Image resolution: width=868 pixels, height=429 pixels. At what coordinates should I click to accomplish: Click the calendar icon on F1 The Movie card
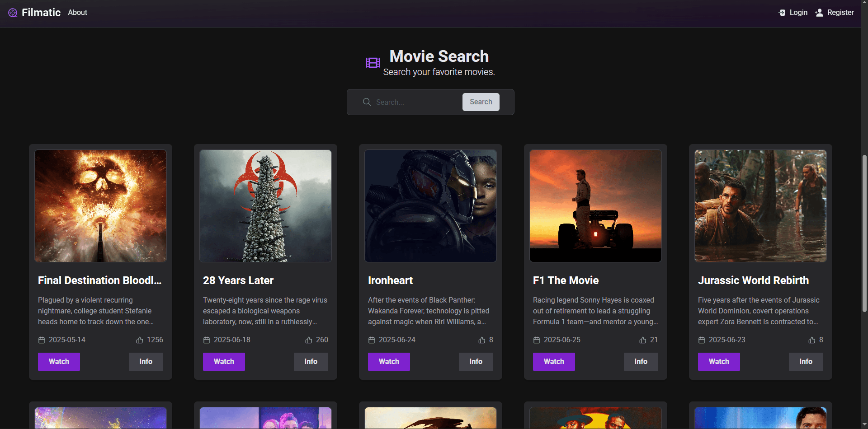pyautogui.click(x=537, y=340)
